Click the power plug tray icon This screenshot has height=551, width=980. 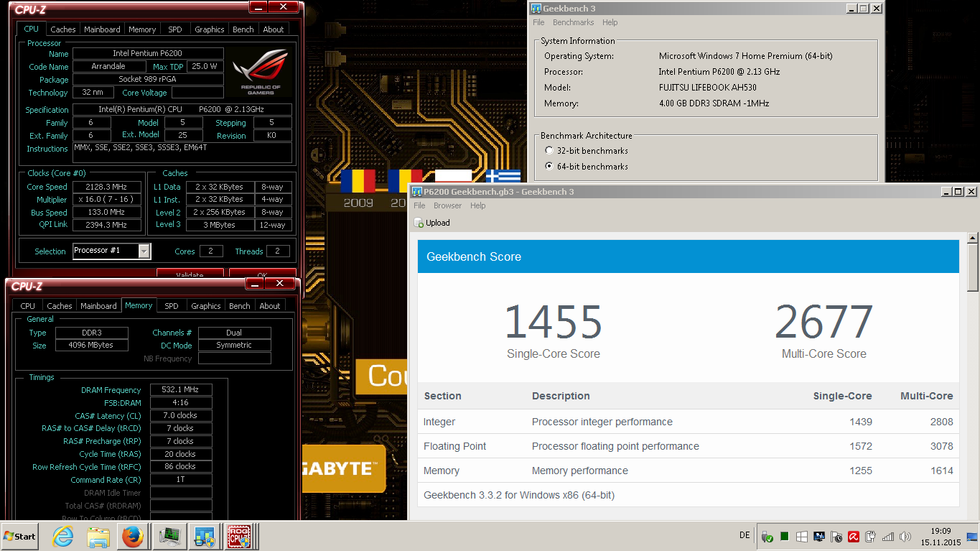(871, 537)
